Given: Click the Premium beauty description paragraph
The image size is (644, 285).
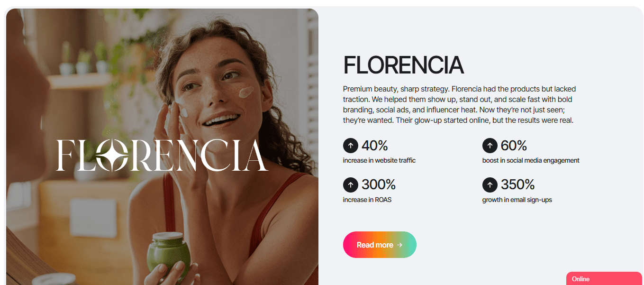Looking at the screenshot, I should pos(459,105).
